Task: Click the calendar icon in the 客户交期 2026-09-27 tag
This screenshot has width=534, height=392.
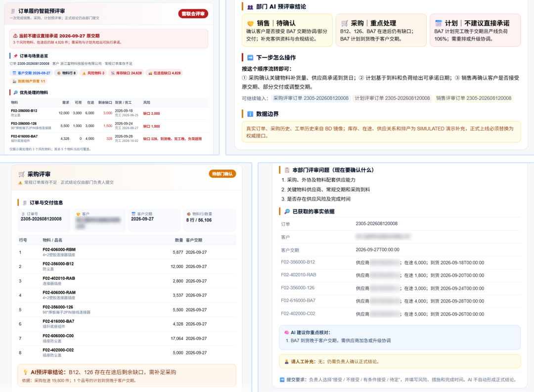Action: (x=14, y=73)
